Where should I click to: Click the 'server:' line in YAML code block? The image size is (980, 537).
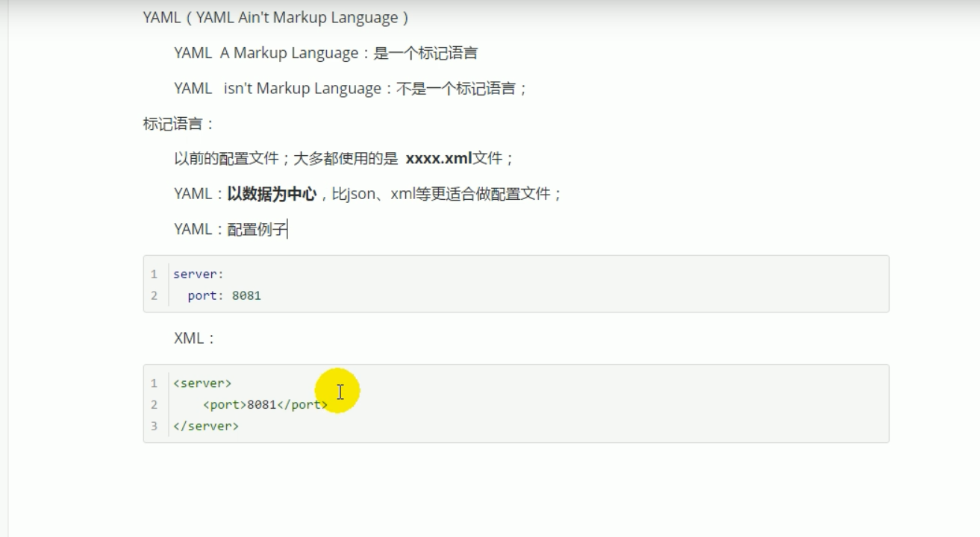[x=199, y=274]
